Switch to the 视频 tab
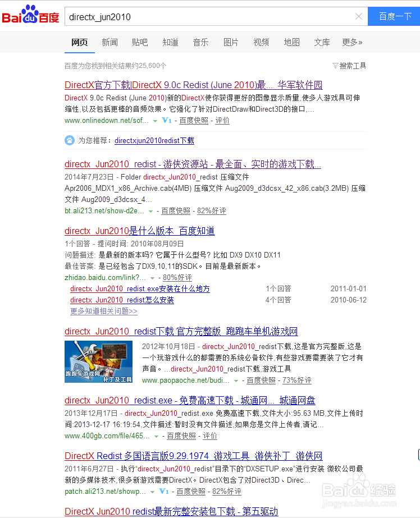Image resolution: width=420 pixels, height=518 pixels. click(261, 42)
